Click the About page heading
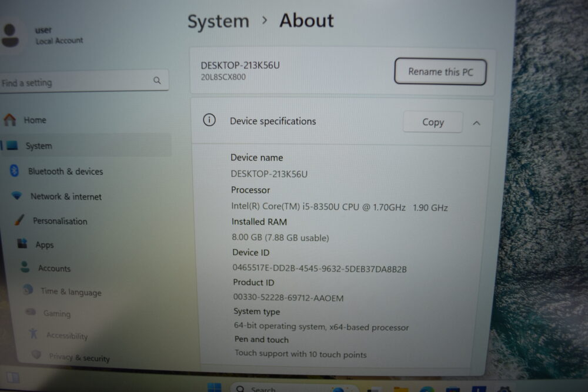The image size is (588, 392). [x=306, y=20]
